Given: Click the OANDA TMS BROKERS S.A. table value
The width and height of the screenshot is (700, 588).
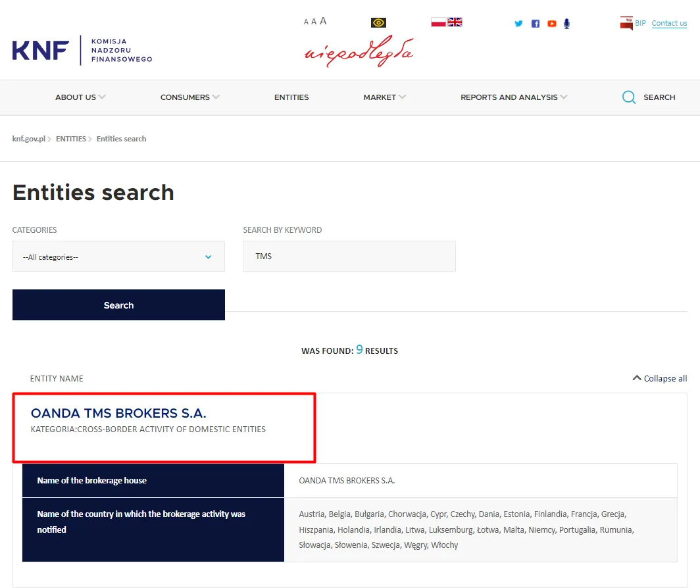Looking at the screenshot, I should tap(347, 480).
